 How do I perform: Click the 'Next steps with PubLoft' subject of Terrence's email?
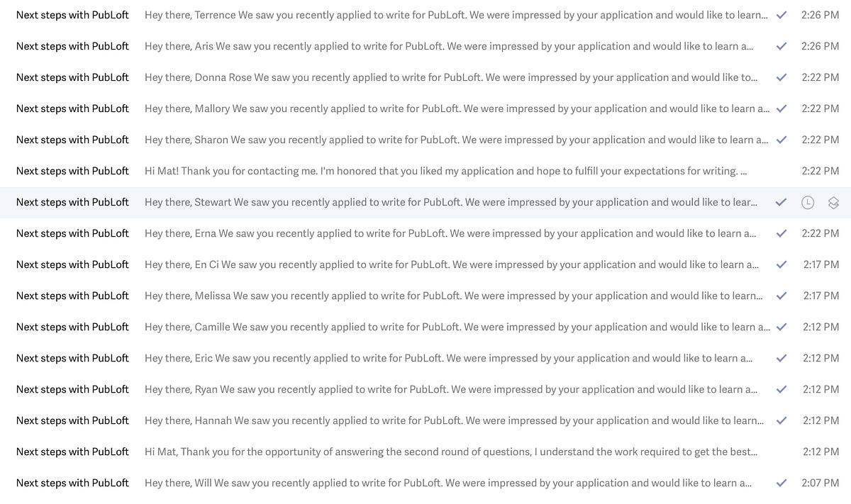click(x=72, y=15)
